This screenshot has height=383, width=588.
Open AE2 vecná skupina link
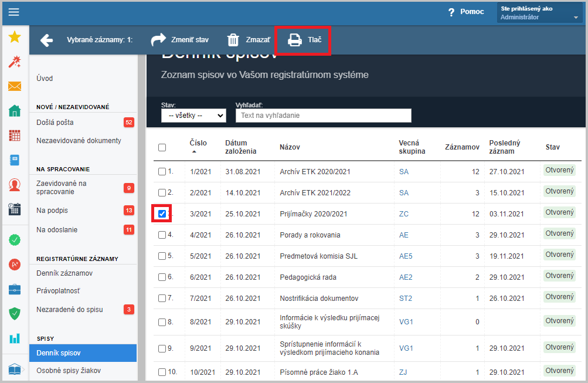(406, 277)
